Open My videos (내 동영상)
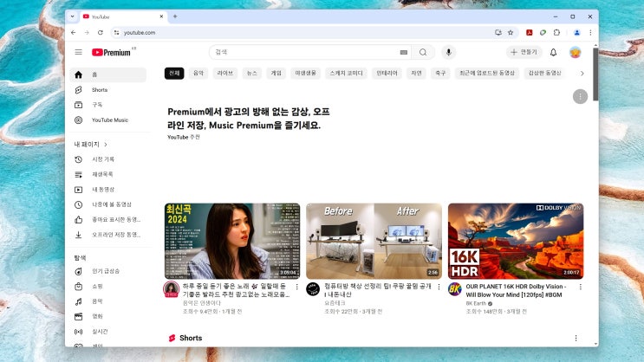 107,190
